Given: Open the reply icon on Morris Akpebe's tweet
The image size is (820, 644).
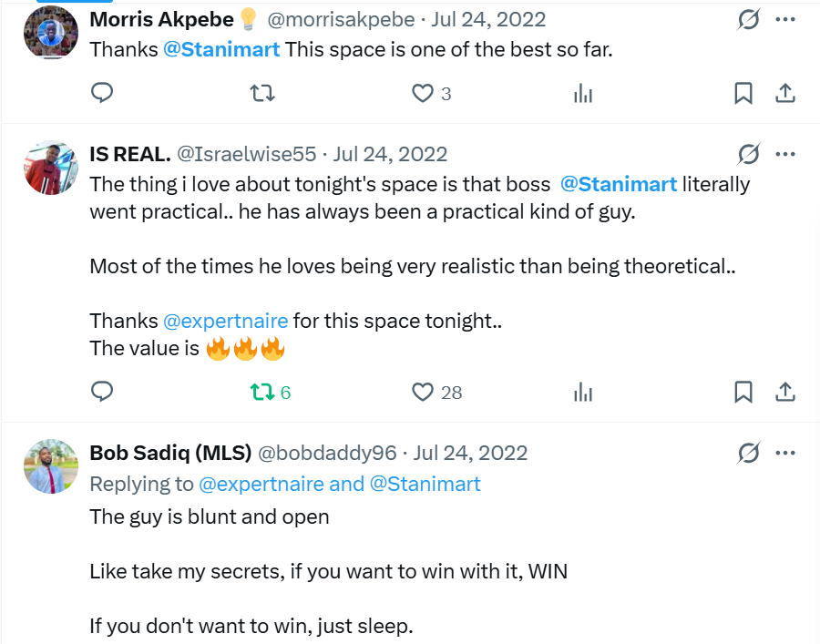Looking at the screenshot, I should click(102, 93).
